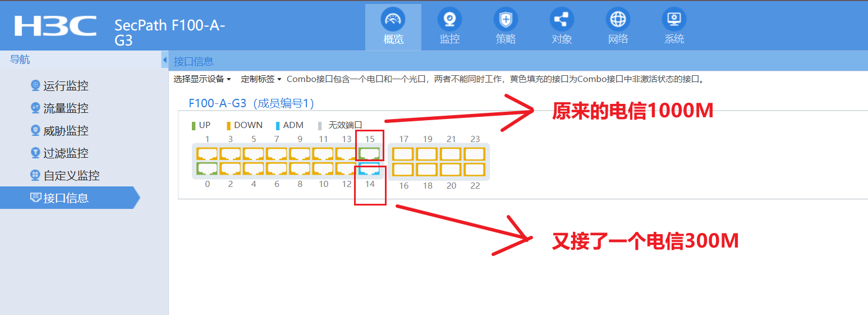
Task: Click the SFP port 19 icon
Action: point(427,154)
